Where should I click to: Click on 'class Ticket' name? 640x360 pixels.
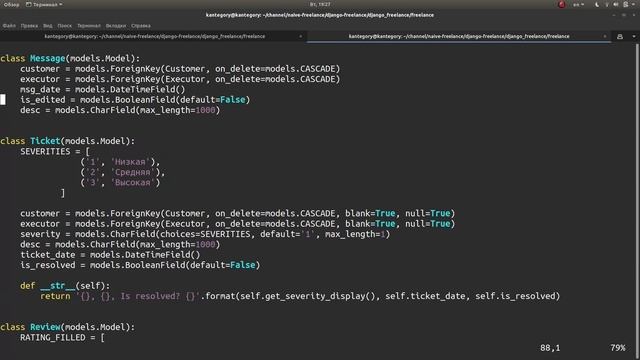click(x=45, y=141)
